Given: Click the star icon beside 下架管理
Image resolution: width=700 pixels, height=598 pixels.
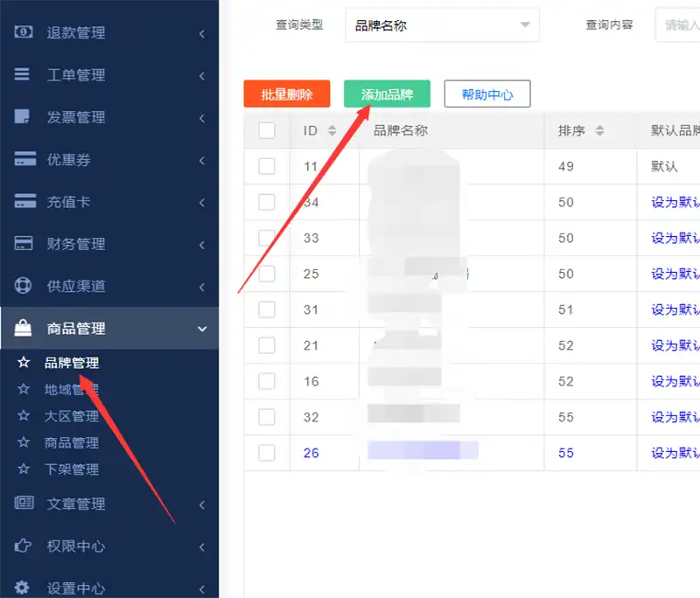Looking at the screenshot, I should 24,469.
